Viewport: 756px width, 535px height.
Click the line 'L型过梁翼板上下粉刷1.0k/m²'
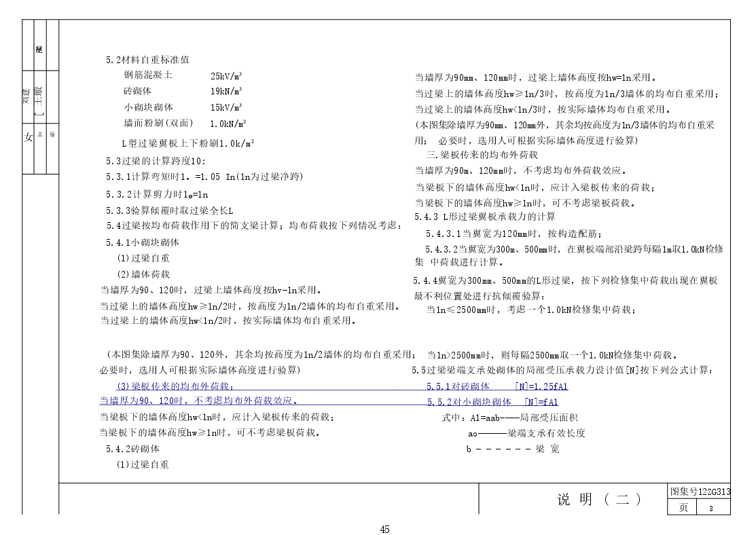(x=187, y=143)
